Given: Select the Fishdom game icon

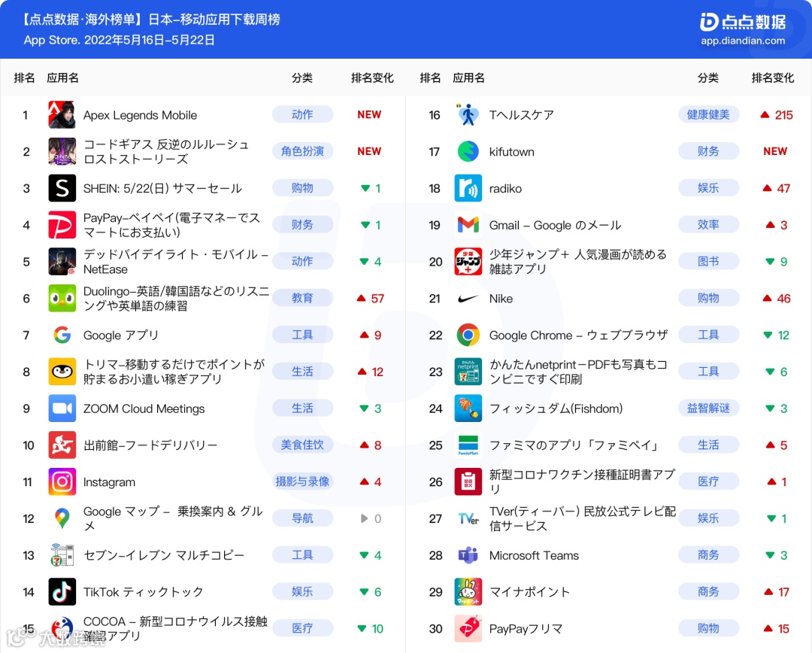Looking at the screenshot, I should pos(468,409).
